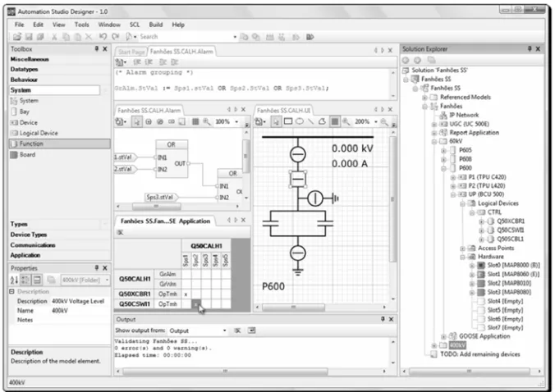555x392 pixels.
Task: Click the Save All icon in main toolbar
Action: click(40, 37)
